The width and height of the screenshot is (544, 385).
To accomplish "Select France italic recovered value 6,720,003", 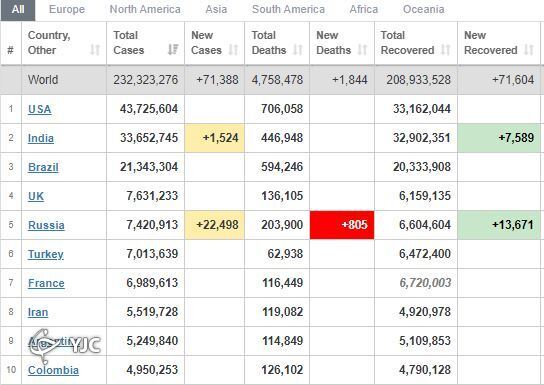I will coord(425,283).
